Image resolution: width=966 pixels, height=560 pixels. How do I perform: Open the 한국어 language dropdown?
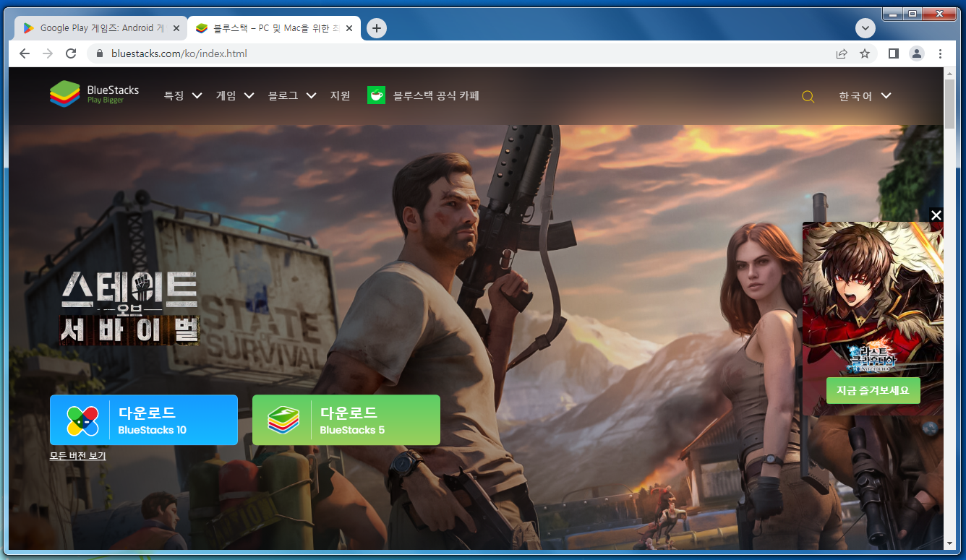click(865, 96)
